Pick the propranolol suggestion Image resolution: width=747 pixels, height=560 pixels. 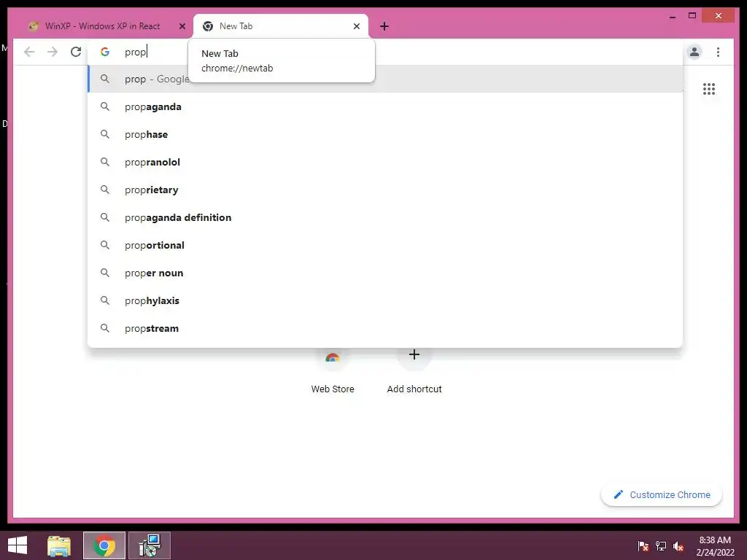pos(385,162)
